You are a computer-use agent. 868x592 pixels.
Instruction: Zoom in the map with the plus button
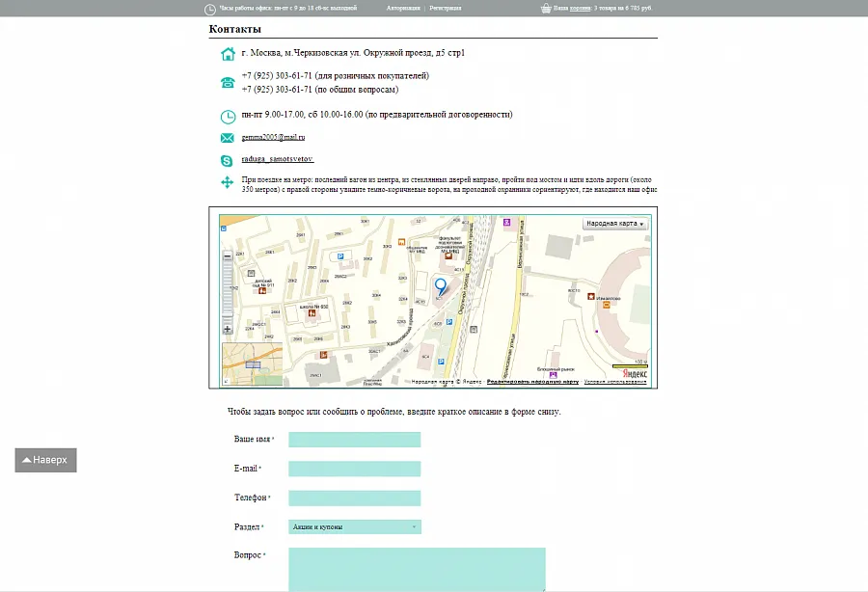227,329
